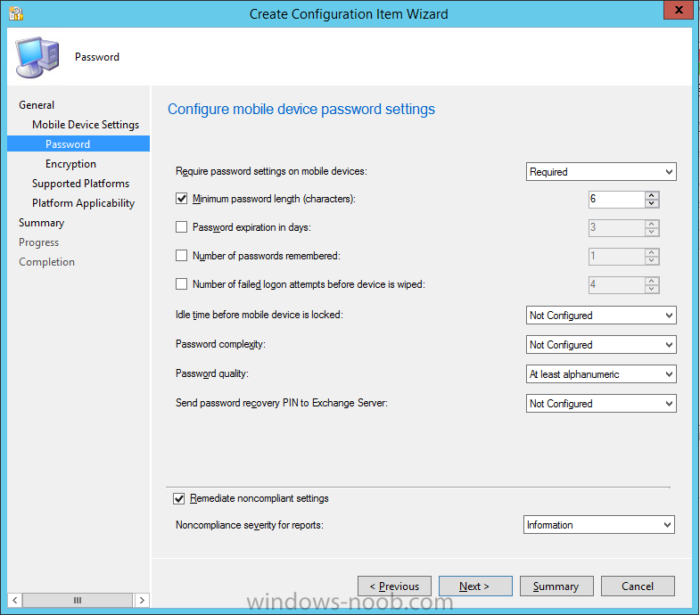The height and width of the screenshot is (615, 700).
Task: Click navigation pane scroll right arrow
Action: click(x=142, y=600)
